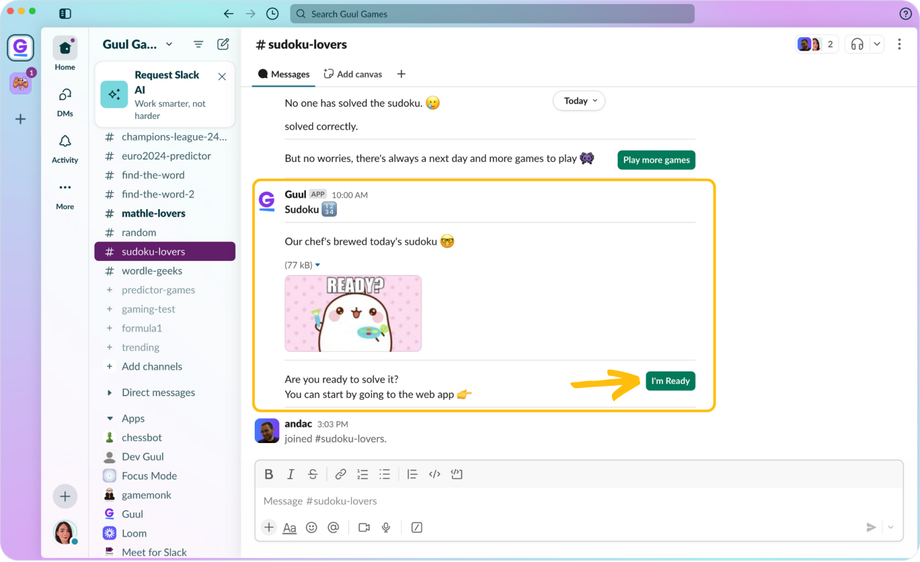Send the message now

click(x=871, y=527)
